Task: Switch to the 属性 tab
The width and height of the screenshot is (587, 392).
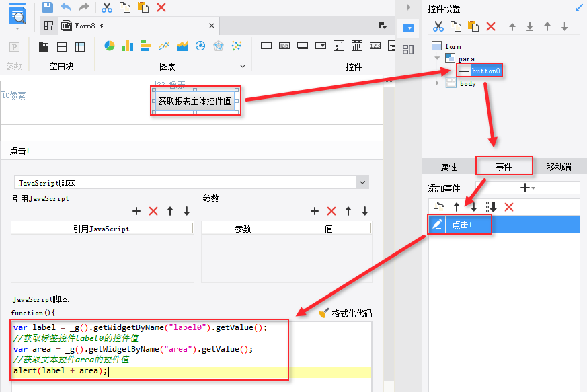Action: pos(448,167)
